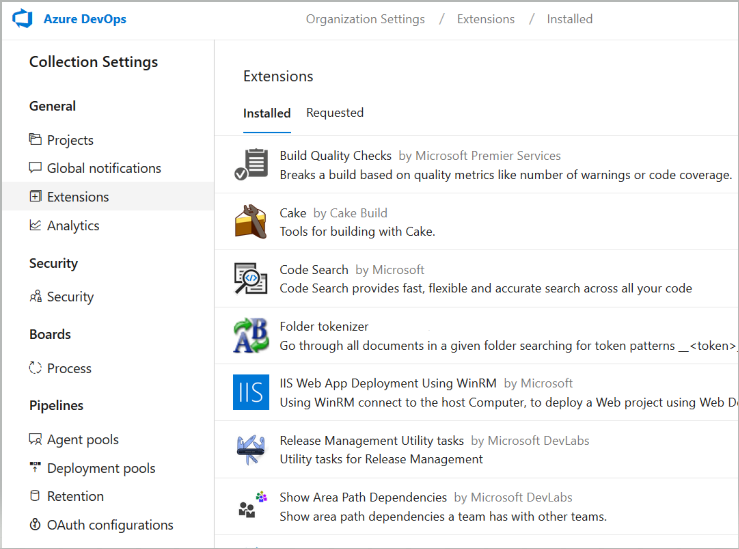Click the Azure DevOps logo icon
This screenshot has width=739, height=549.
click(22, 19)
